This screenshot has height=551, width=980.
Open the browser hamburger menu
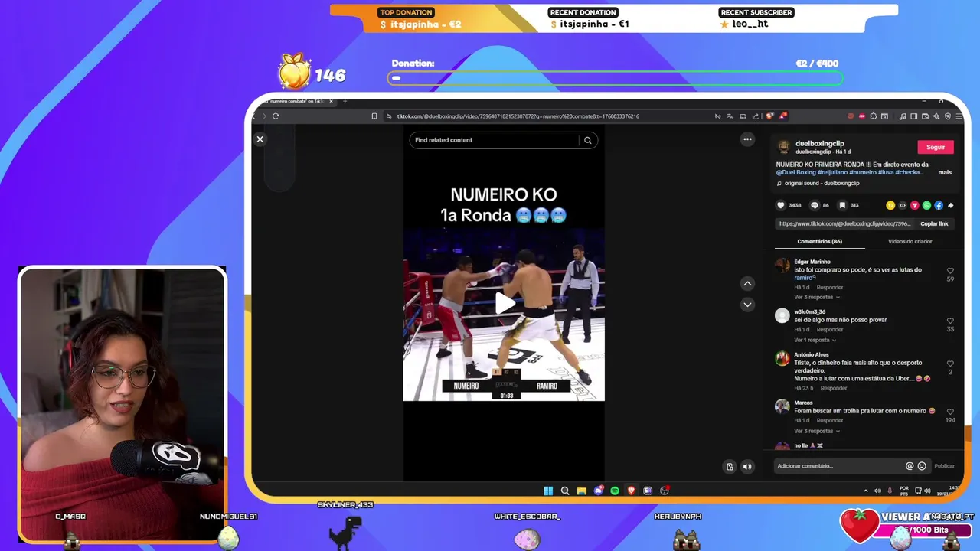959,116
